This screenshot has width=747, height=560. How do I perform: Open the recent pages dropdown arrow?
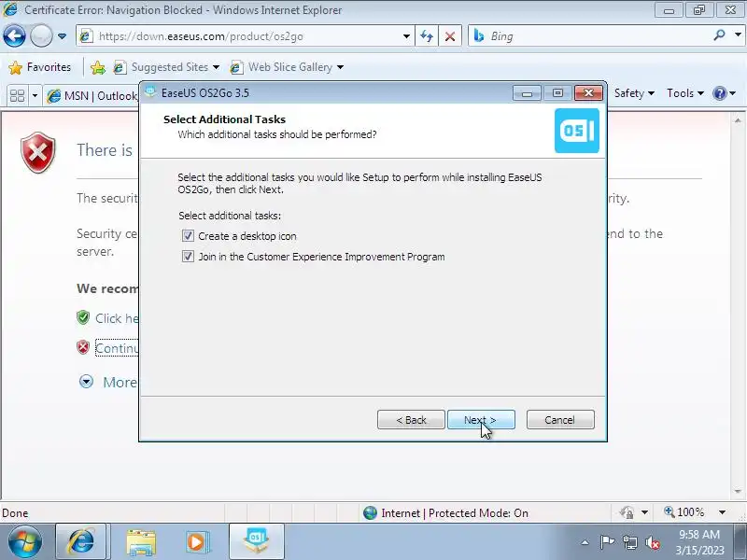pos(62,36)
